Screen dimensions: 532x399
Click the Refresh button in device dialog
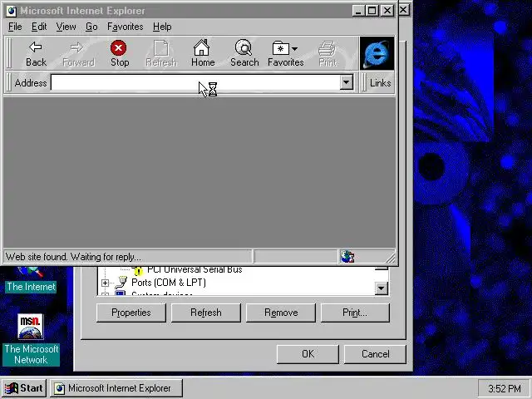click(x=206, y=313)
